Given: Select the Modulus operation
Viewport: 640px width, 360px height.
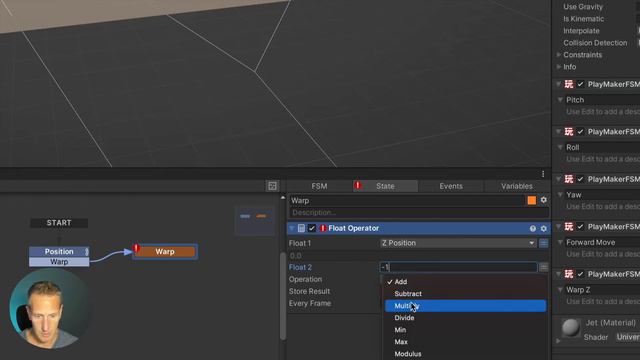Looking at the screenshot, I should pyautogui.click(x=465, y=354).
